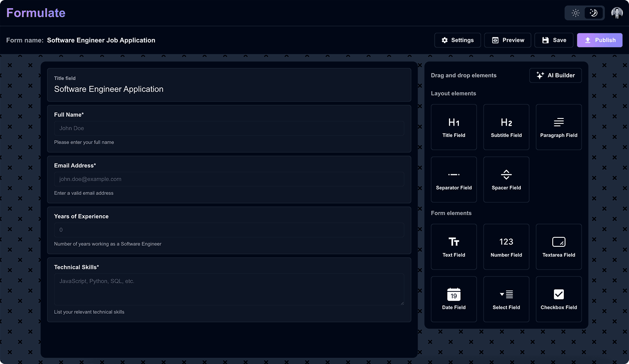Open the form Settings
Screen dimensions: 629x364
click(457, 40)
